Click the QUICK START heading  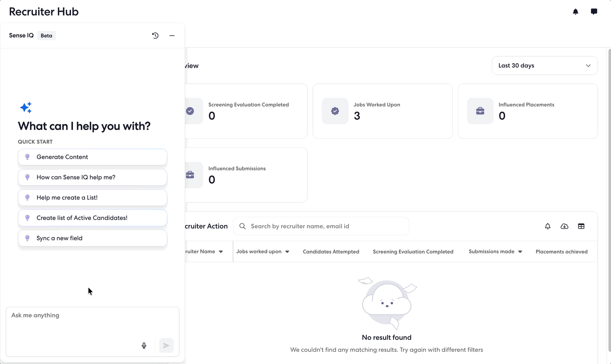35,142
